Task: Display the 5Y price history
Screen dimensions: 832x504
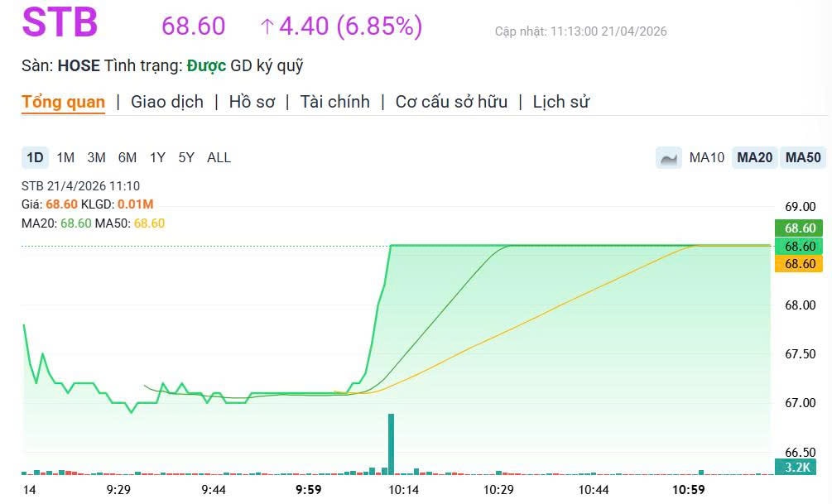Action: pos(186,157)
